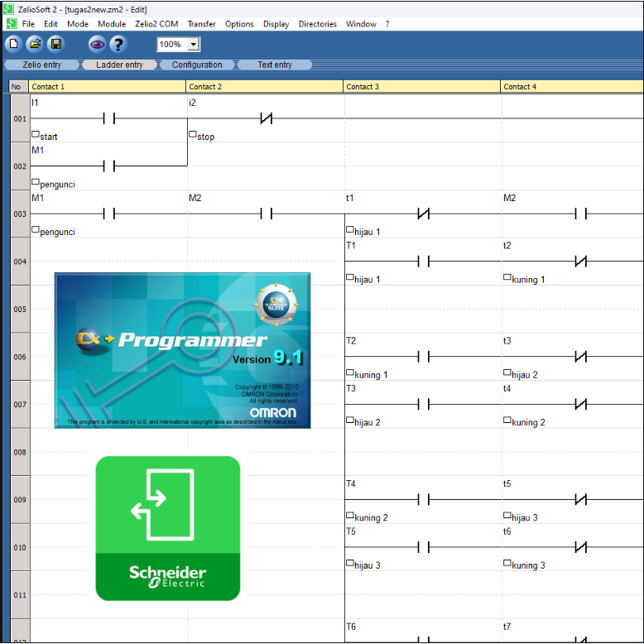Toggle the hijau 3 checkbox on line 009
The width and height of the screenshot is (644, 644).
click(x=507, y=515)
